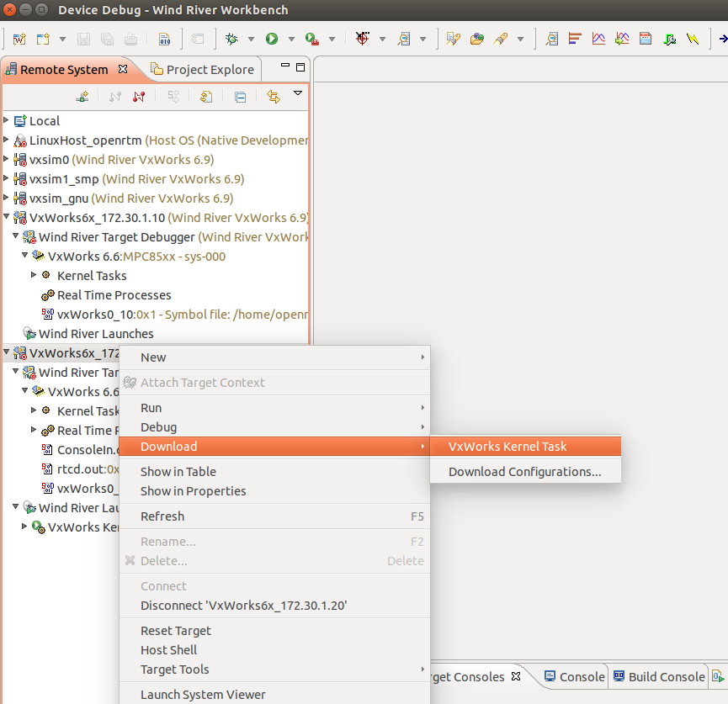The image size is (728, 704).
Task: Click the New Project toolbar icon
Action: (x=43, y=39)
